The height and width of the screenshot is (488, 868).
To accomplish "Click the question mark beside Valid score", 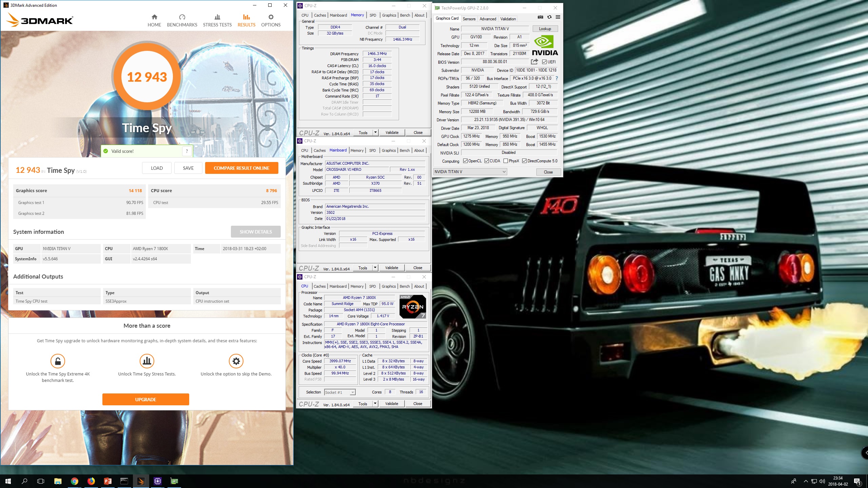I will (187, 151).
